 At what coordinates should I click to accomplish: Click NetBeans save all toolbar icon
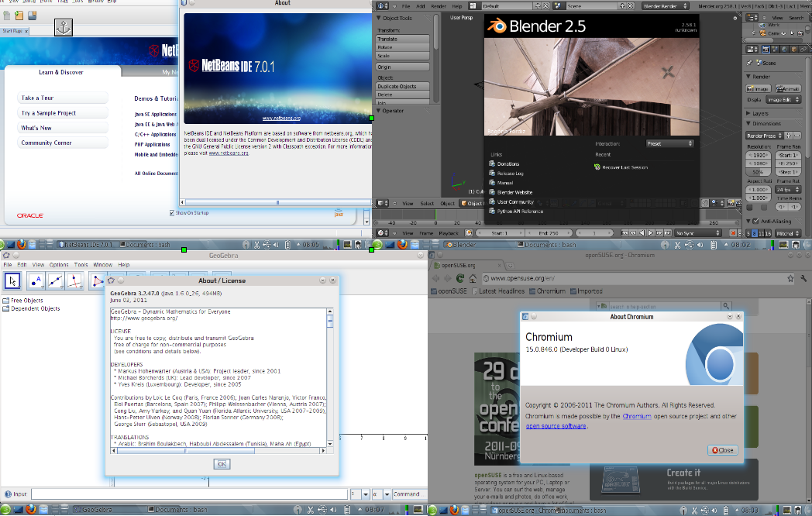32,15
